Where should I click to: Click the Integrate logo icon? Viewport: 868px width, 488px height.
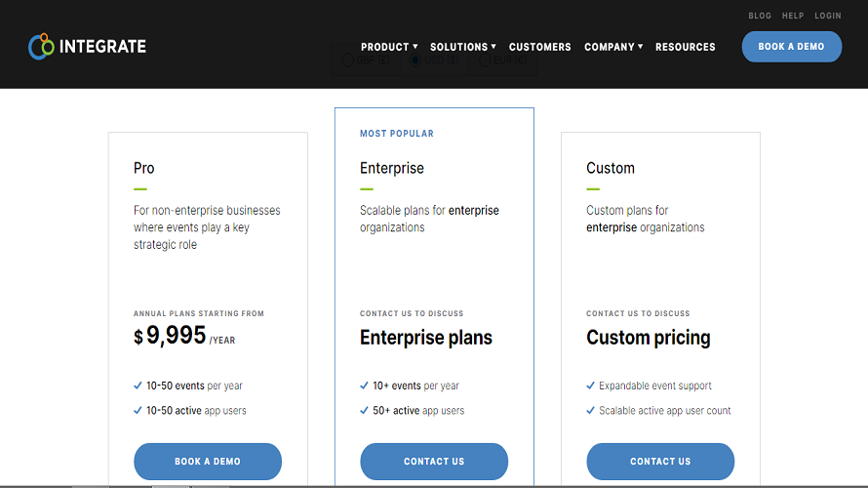pyautogui.click(x=42, y=47)
